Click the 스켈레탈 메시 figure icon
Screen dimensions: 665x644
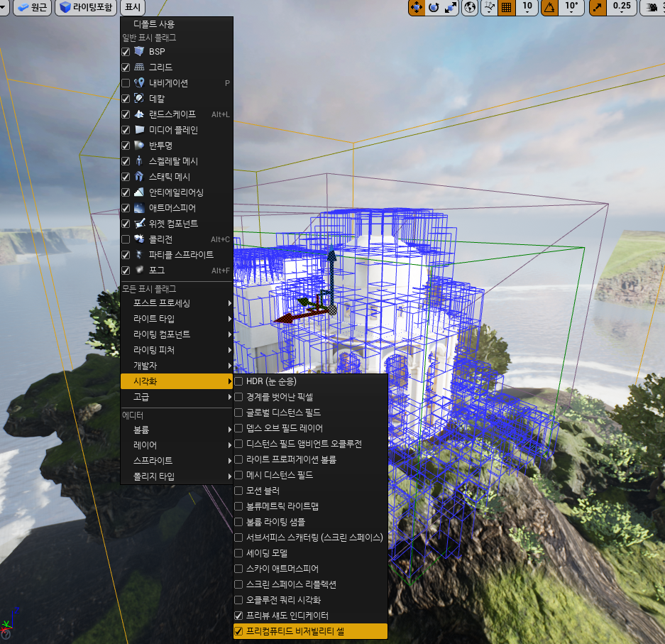(x=139, y=160)
